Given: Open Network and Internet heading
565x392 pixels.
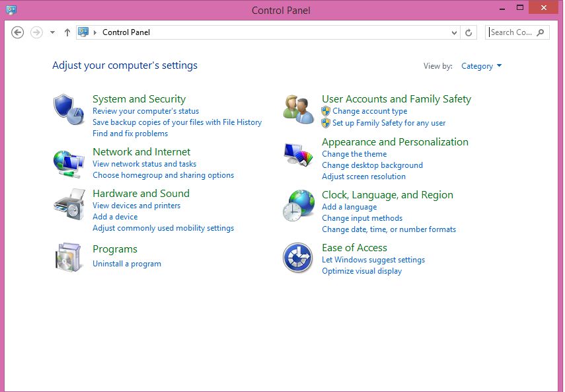Looking at the screenshot, I should [141, 151].
